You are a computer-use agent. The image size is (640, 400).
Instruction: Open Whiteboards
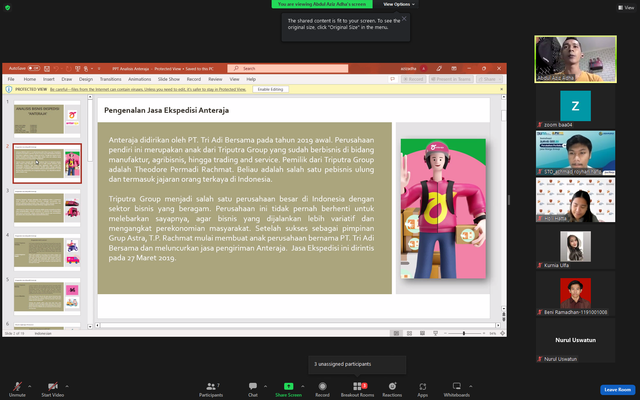click(457, 389)
